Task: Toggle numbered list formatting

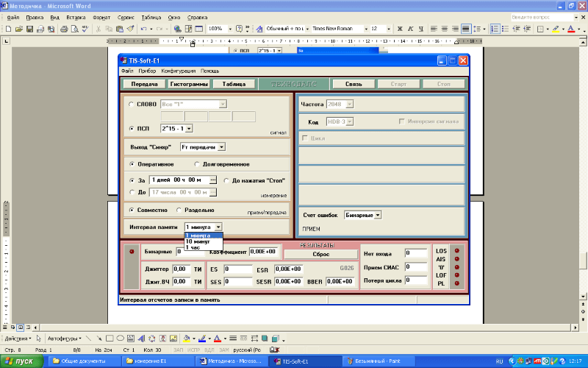Action: coord(495,29)
